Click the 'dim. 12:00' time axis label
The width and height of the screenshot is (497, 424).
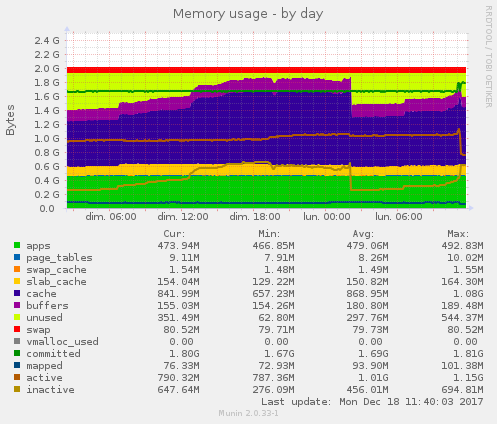[x=183, y=217]
